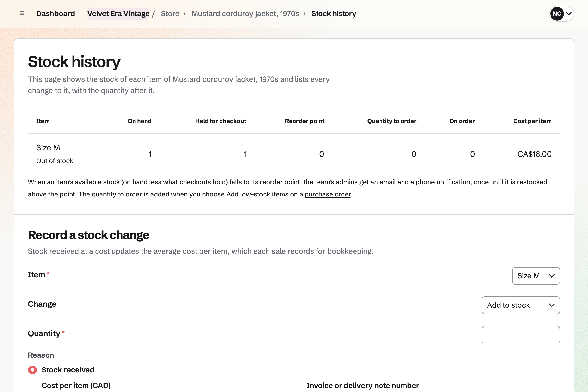Image resolution: width=588 pixels, height=392 pixels.
Task: Click the Item column header
Action: tap(43, 121)
